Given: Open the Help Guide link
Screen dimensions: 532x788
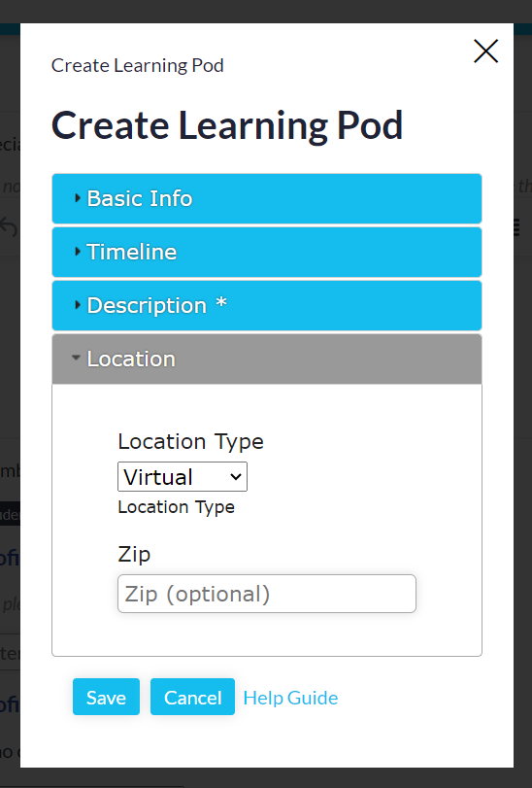Looking at the screenshot, I should pos(290,698).
